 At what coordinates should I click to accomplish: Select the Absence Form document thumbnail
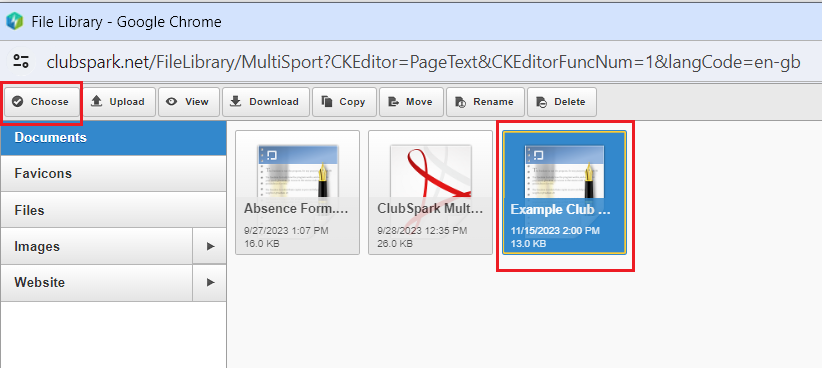tap(297, 192)
